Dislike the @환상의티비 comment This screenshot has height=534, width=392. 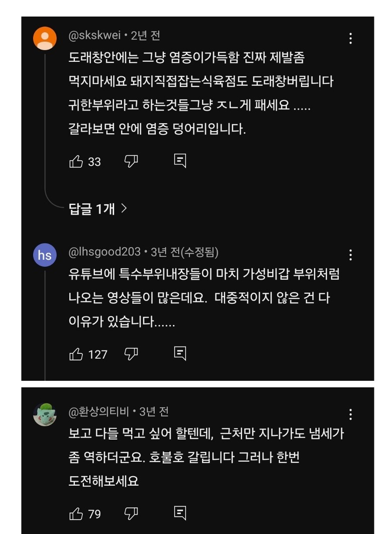pos(131,513)
